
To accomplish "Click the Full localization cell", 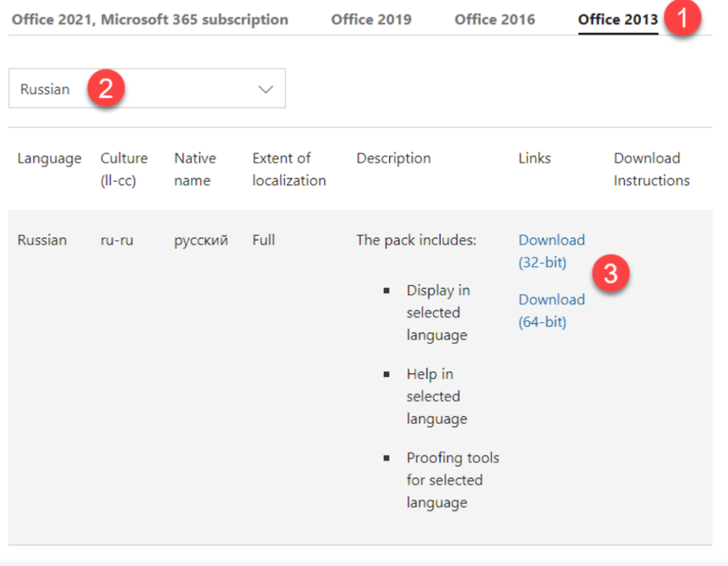I will (x=263, y=240).
